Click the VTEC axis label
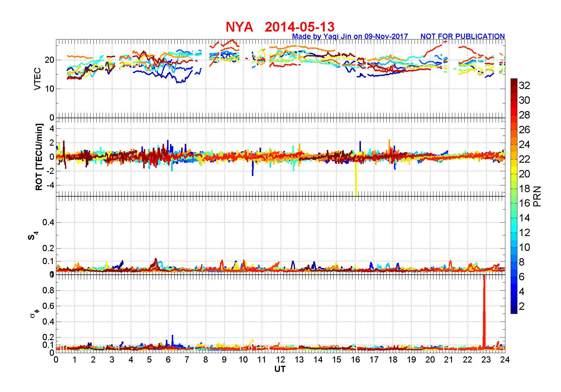This screenshot has width=561, height=392. (x=37, y=79)
